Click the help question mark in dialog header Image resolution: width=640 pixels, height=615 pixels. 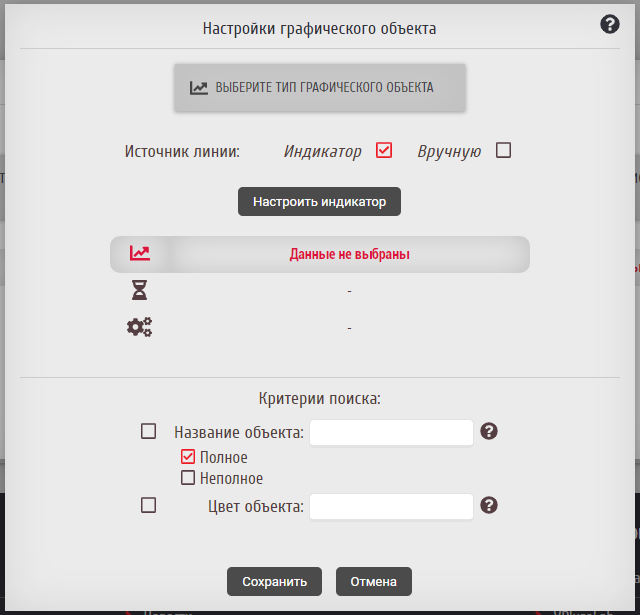tap(610, 25)
